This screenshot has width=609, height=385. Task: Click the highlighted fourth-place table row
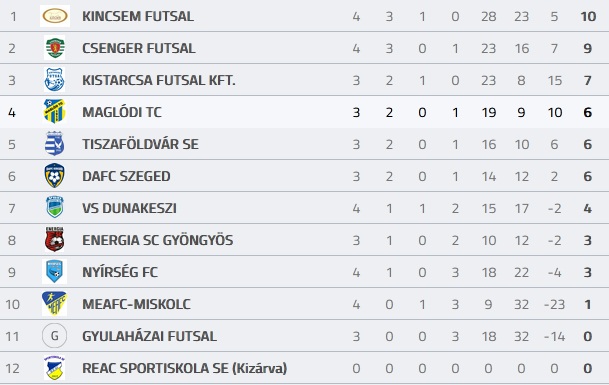[x=304, y=112]
